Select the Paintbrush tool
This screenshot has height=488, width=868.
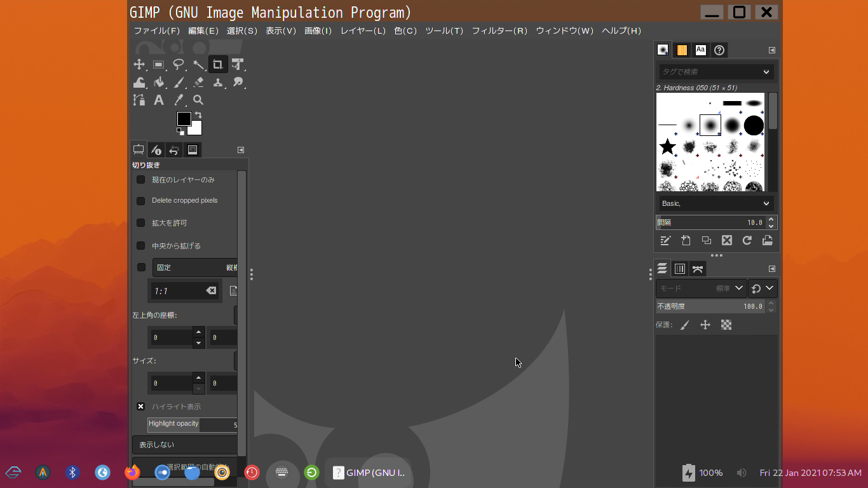(x=179, y=82)
